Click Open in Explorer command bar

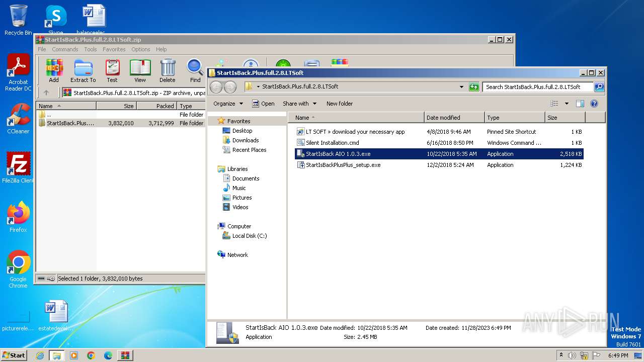[x=263, y=104]
